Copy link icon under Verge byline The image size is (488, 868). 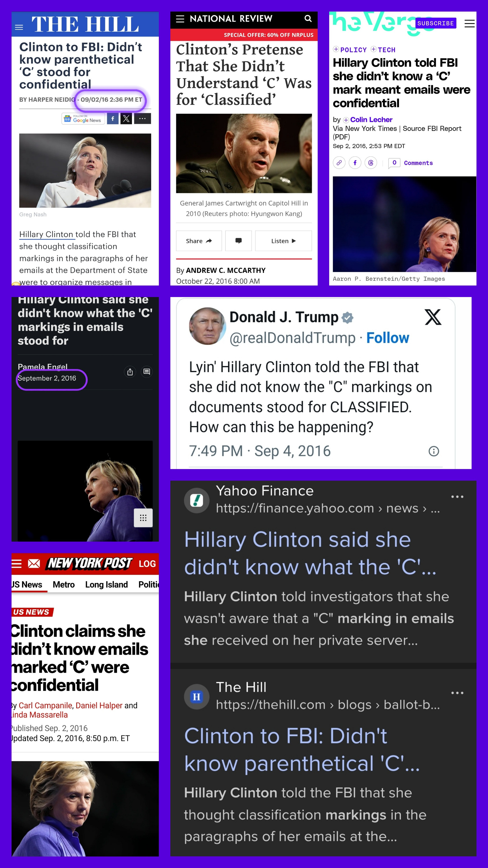[x=339, y=163]
